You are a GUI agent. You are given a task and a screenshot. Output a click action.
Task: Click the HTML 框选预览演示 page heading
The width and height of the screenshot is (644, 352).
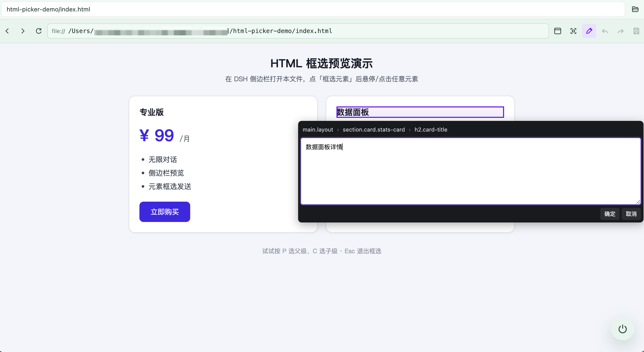point(321,63)
